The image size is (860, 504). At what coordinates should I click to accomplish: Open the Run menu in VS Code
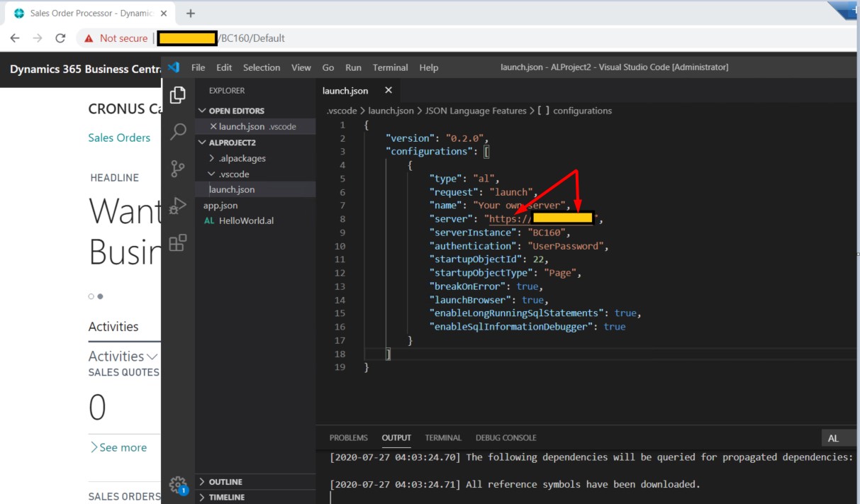pos(353,67)
